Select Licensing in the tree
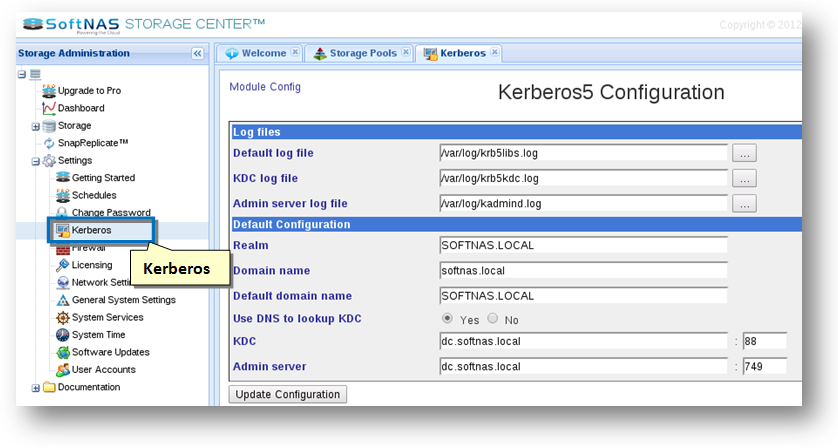The height and width of the screenshot is (448, 838). tap(92, 265)
